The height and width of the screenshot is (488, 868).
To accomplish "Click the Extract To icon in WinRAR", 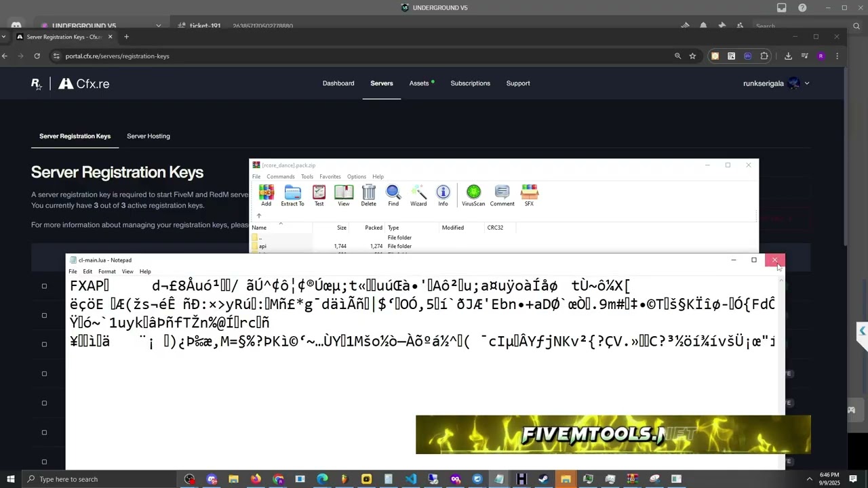I will click(x=292, y=195).
